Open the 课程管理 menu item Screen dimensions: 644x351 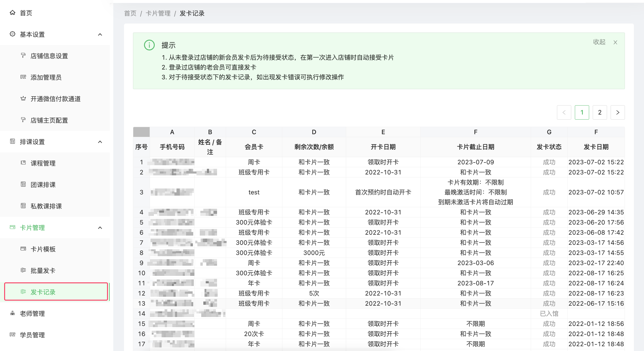pyautogui.click(x=55, y=163)
